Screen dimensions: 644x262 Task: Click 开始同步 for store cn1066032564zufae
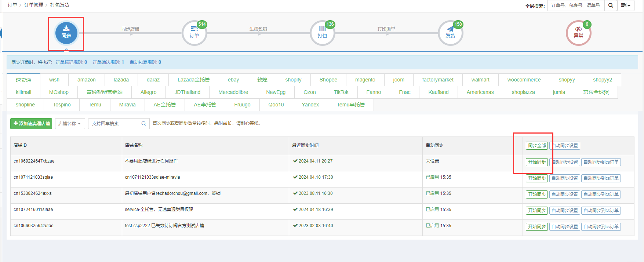537,227
